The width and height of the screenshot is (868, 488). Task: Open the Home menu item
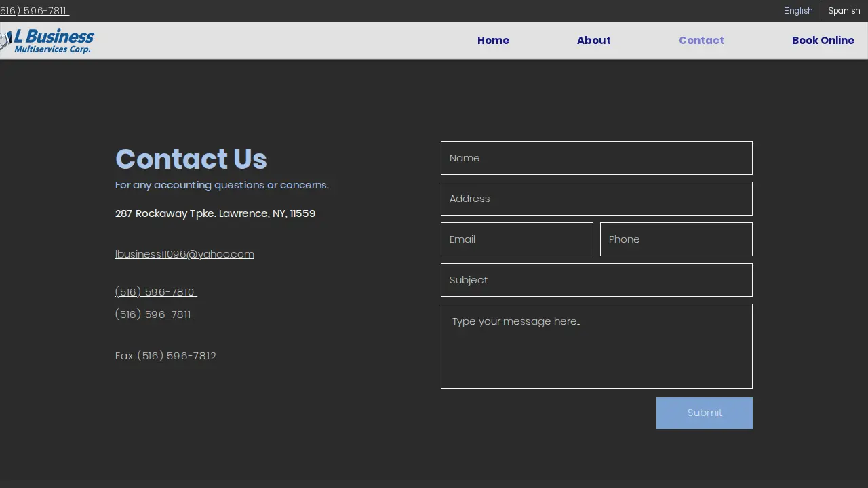493,41
